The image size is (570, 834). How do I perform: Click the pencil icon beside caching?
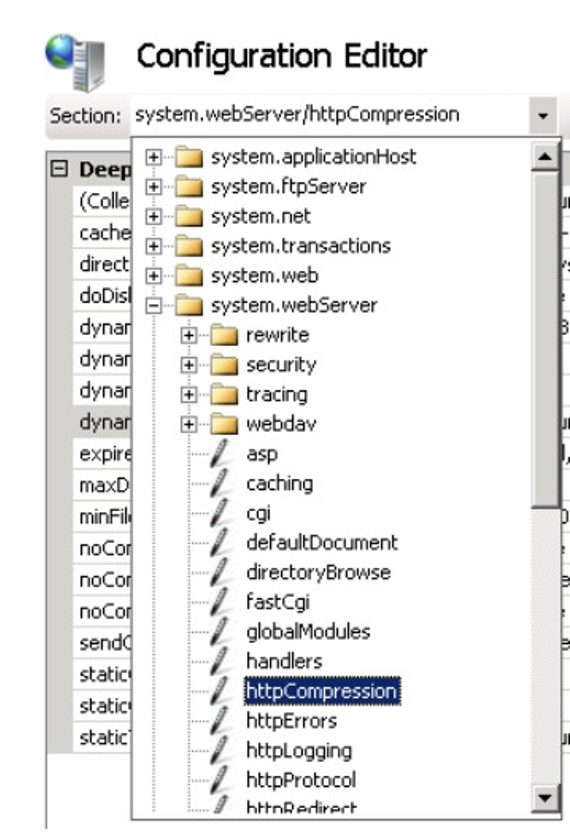(x=220, y=483)
